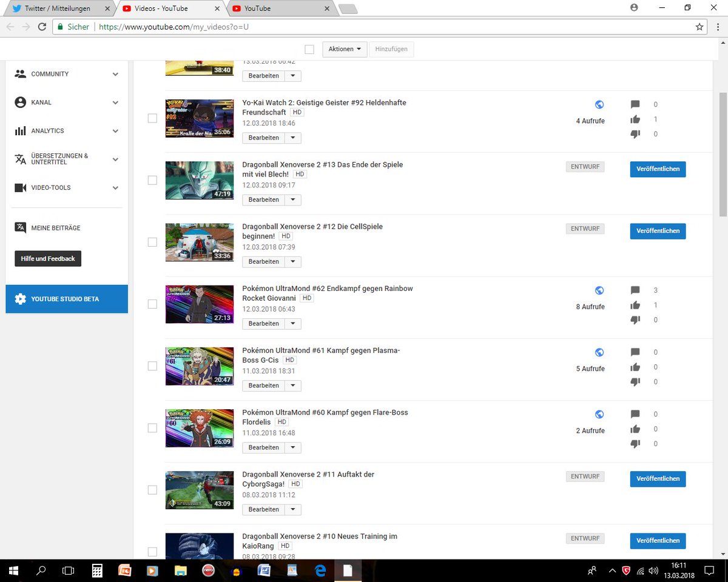The width and height of the screenshot is (728, 582).
Task: Open Bearbeiten dropdown arrow for Yo-Kai Watch #92
Action: point(293,138)
